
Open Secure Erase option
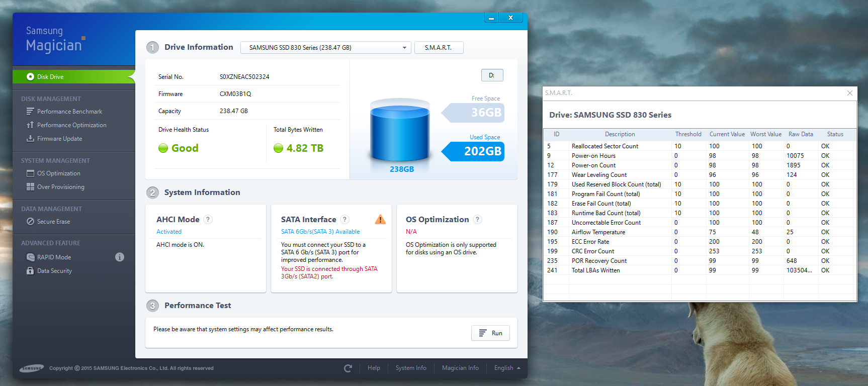(x=53, y=222)
